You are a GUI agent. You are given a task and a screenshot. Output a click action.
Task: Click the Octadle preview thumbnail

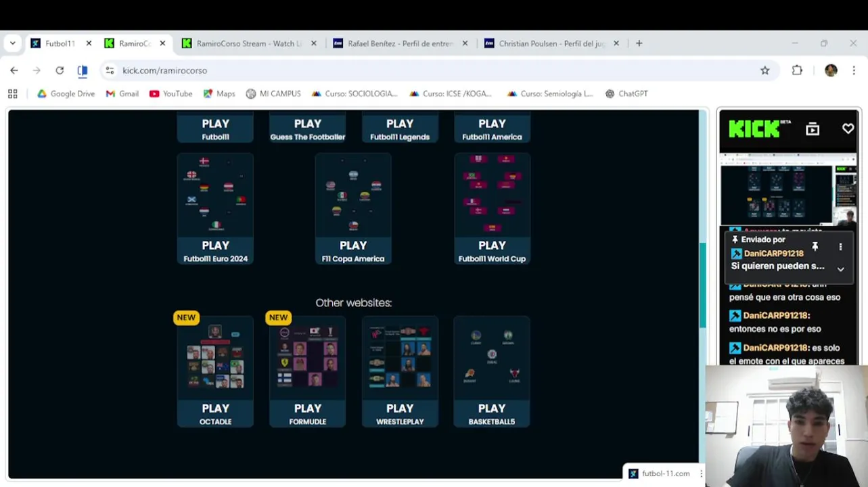pos(215,358)
